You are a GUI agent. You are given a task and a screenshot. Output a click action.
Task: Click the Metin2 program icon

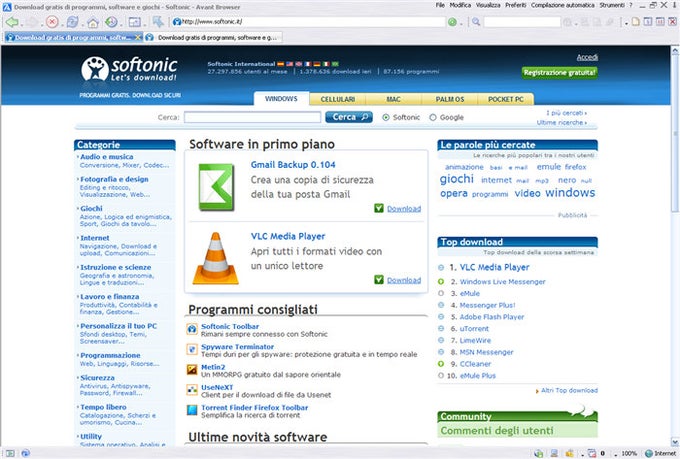[192, 369]
